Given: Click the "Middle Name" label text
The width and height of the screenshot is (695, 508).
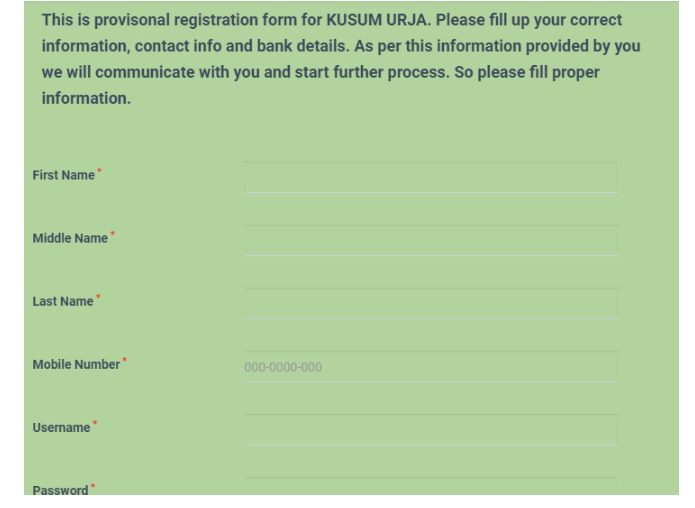Looking at the screenshot, I should click(69, 239).
